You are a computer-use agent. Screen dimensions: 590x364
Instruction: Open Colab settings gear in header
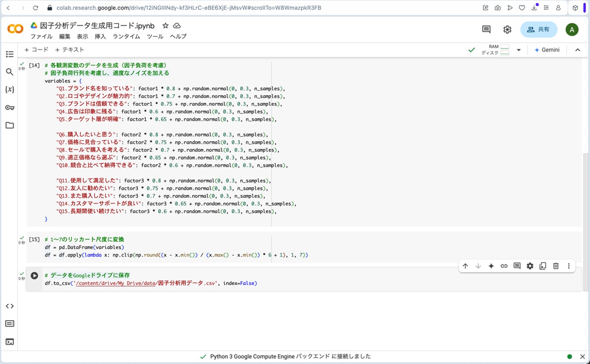point(507,29)
